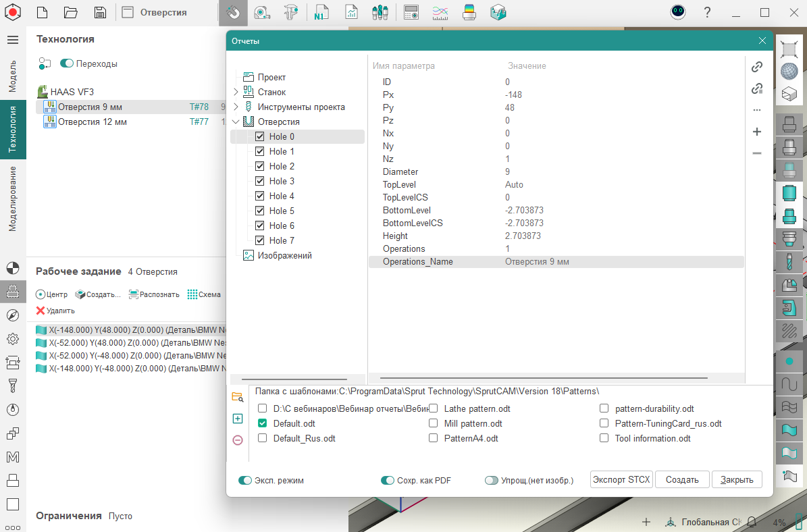Viewport: 807px width, 532px height.
Task: Toggle the Сохр. как PDF switch
Action: point(388,481)
